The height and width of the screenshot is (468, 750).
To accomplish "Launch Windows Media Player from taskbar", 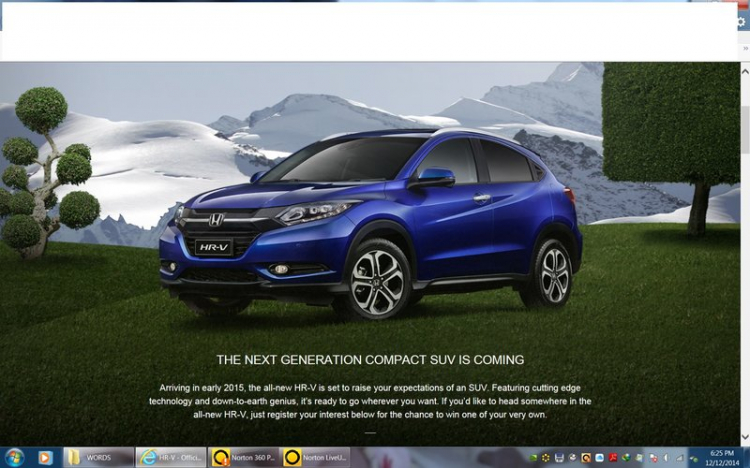I will [x=44, y=458].
